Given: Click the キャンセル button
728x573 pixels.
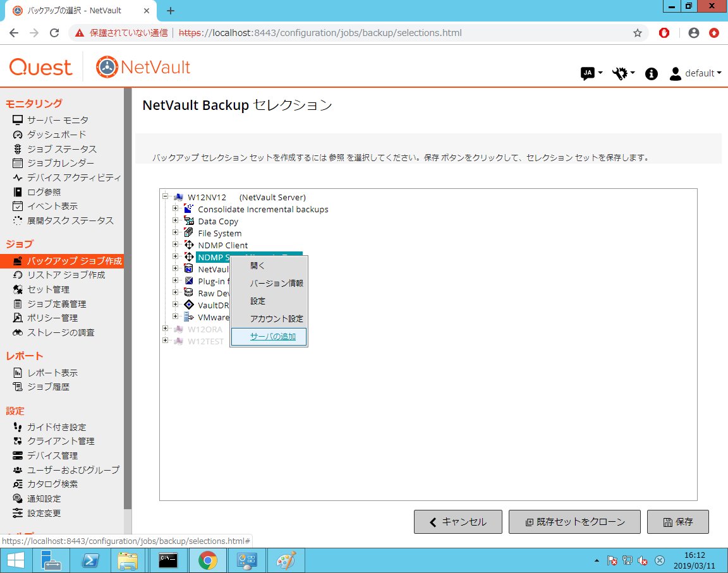Looking at the screenshot, I should coord(458,522).
